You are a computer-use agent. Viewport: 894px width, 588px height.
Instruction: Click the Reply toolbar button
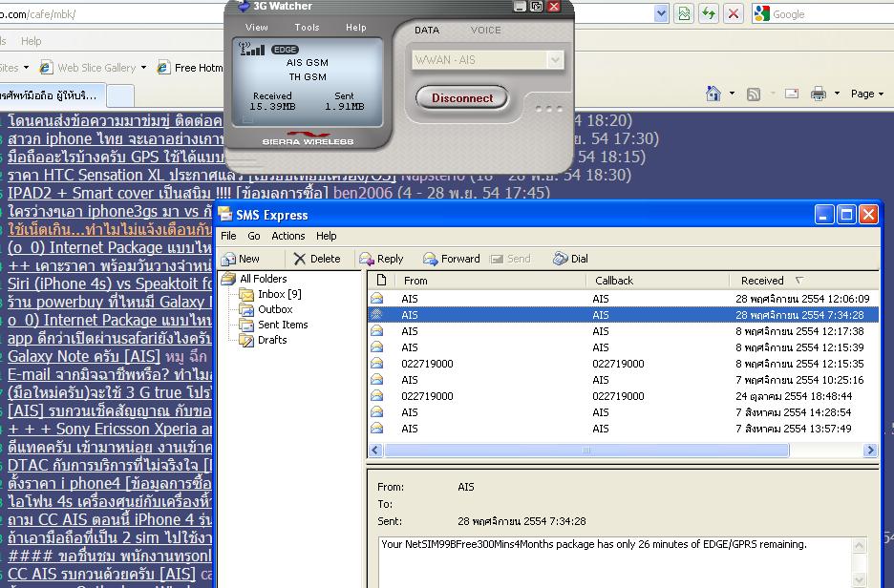(x=381, y=259)
